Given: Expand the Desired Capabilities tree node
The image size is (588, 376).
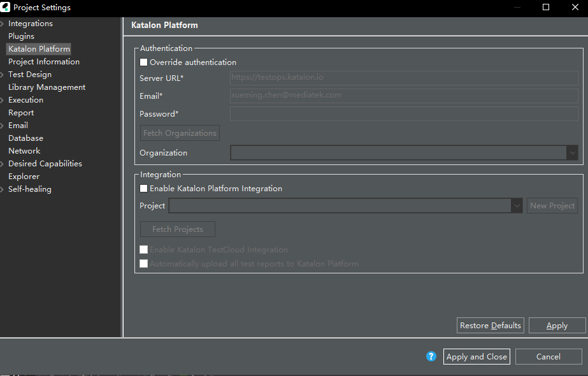Looking at the screenshot, I should pos(3,164).
